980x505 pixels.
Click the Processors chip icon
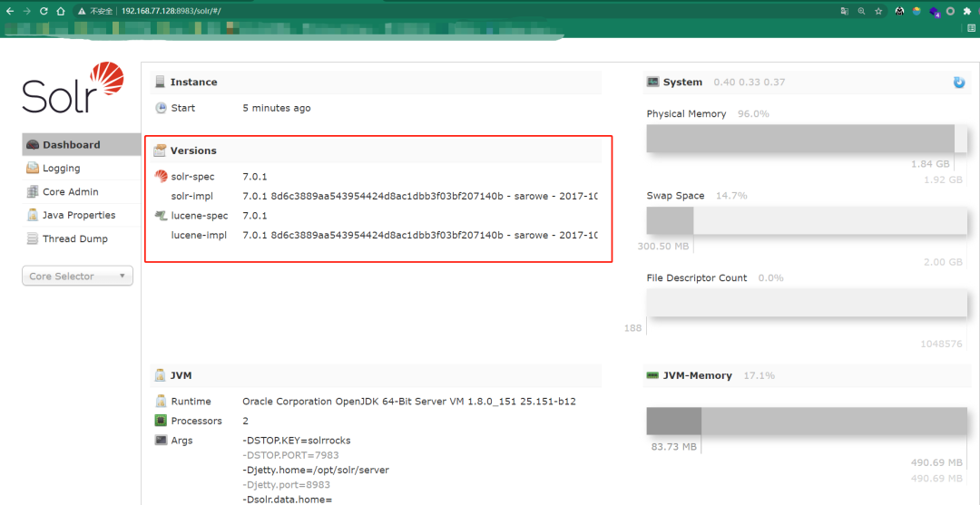pos(161,421)
